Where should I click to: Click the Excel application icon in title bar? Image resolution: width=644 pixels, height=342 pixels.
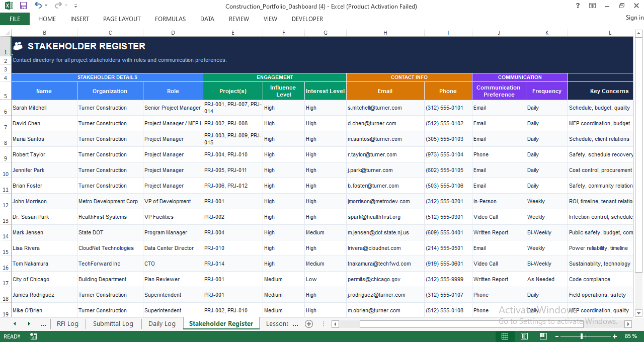[9, 6]
